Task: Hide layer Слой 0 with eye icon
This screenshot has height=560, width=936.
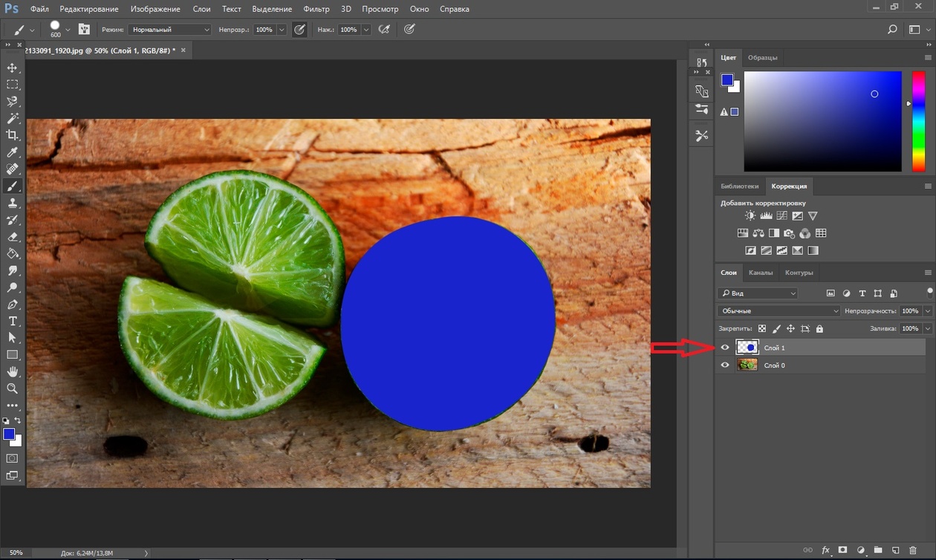Action: pyautogui.click(x=725, y=365)
